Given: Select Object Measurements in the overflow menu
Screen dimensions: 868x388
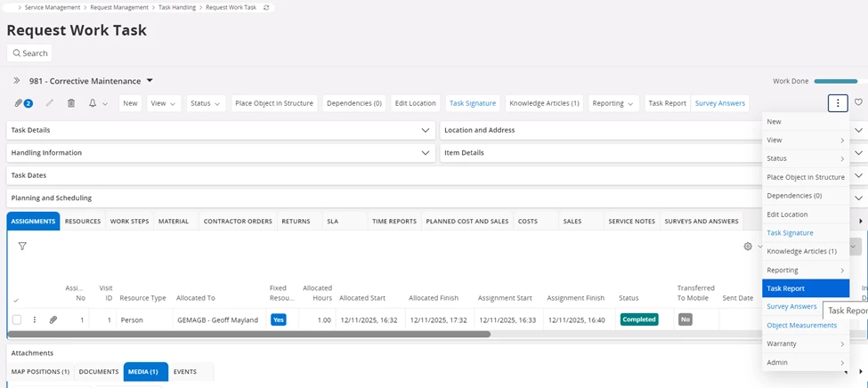Looking at the screenshot, I should point(806,326).
